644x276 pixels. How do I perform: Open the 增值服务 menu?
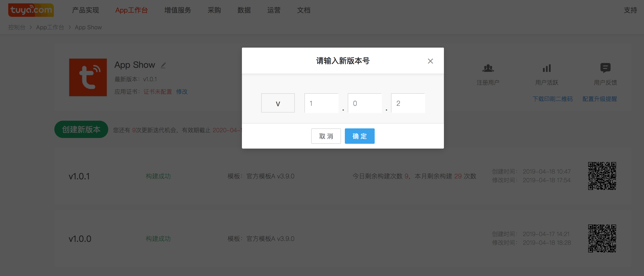(178, 10)
